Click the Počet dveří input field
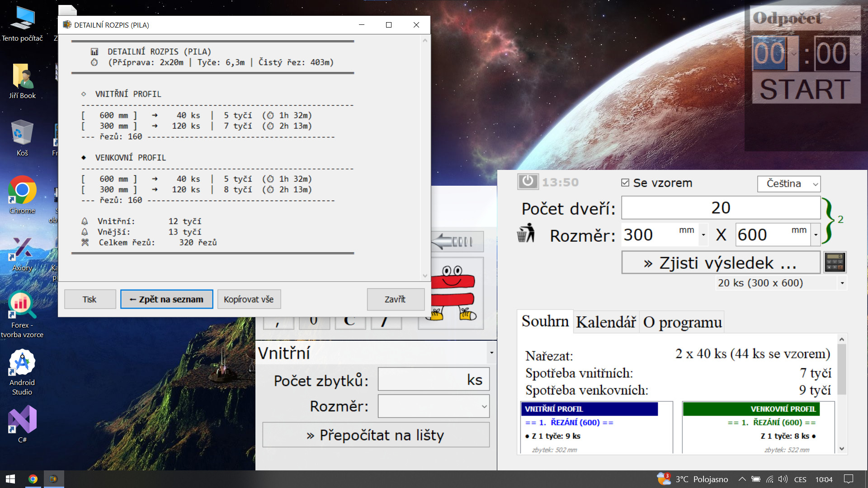Screen dimensions: 868x488 tap(720, 208)
